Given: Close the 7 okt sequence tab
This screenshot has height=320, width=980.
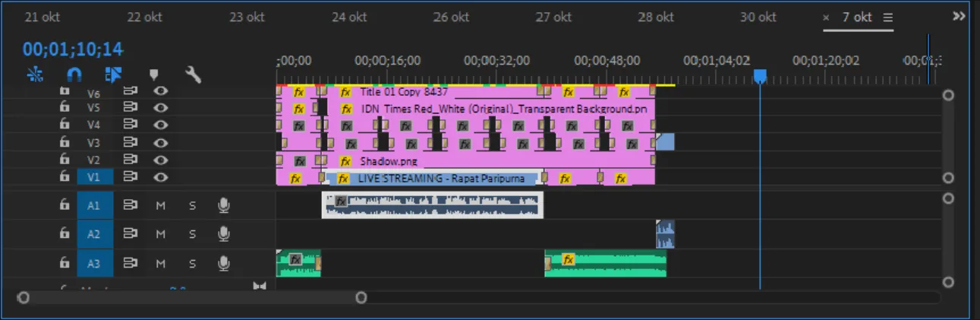Looking at the screenshot, I should (827, 17).
